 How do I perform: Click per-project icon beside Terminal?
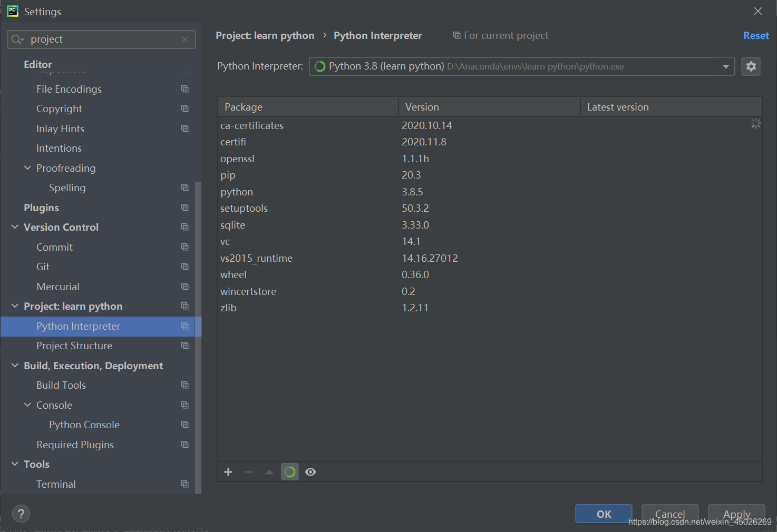[x=185, y=484]
